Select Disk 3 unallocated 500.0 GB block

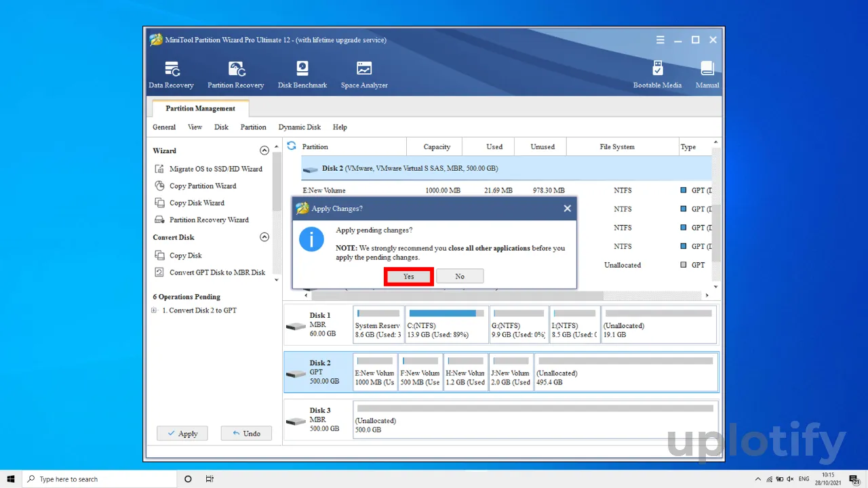(535, 420)
